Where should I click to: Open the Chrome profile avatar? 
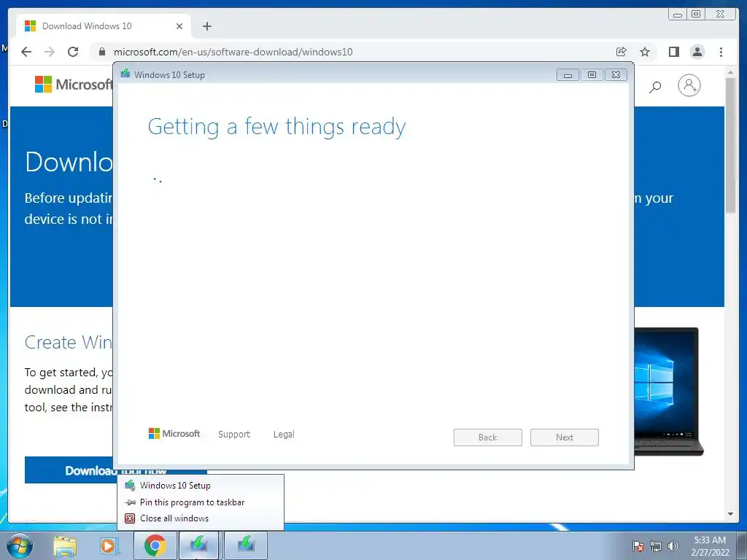(697, 52)
